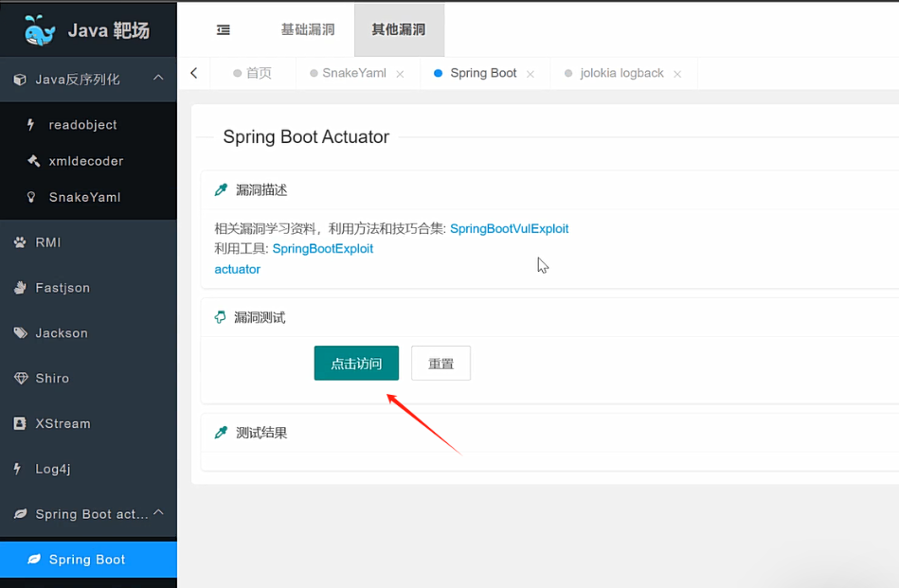Click the Fastjson hand icon

pyautogui.click(x=20, y=288)
